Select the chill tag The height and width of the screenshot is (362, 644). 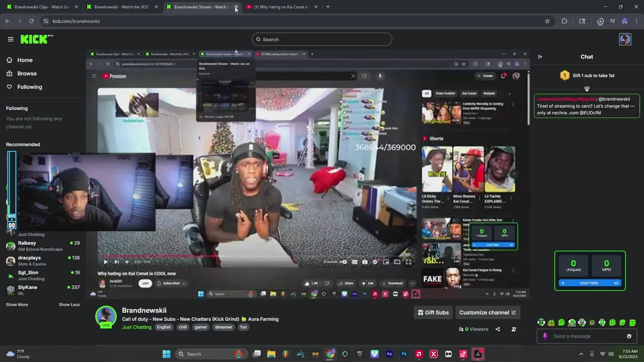(x=183, y=327)
